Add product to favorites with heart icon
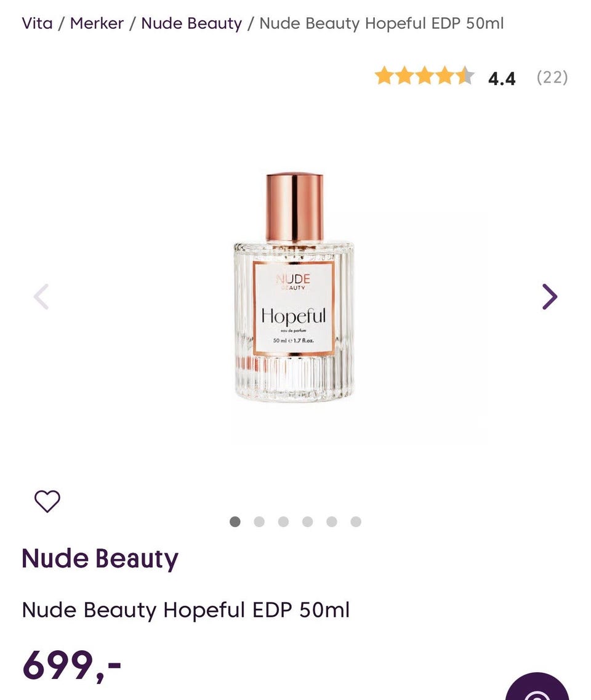 pos(47,501)
